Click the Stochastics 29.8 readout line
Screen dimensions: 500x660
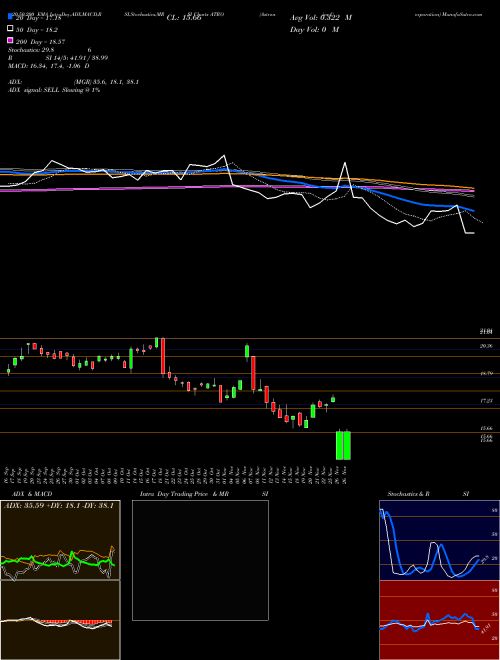(x=50, y=50)
